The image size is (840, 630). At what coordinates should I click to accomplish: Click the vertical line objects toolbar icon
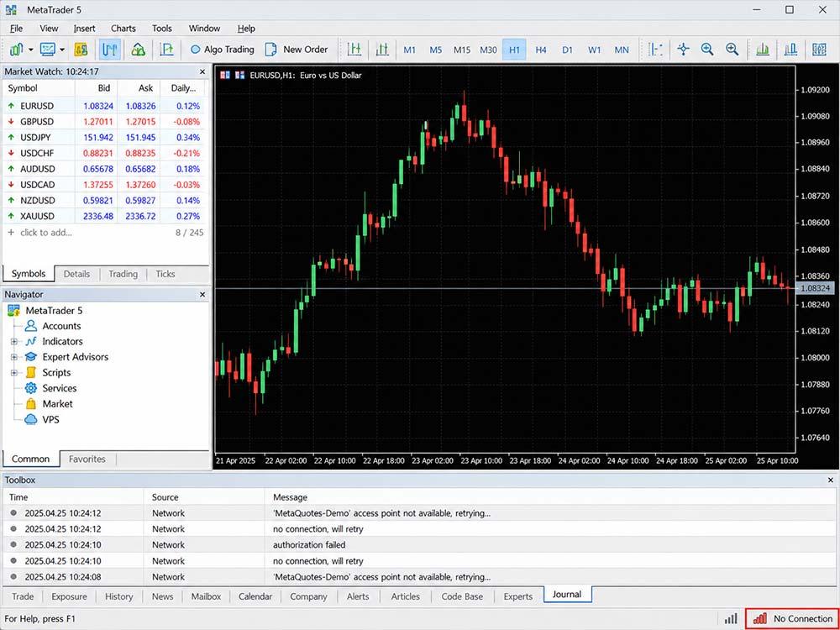pos(655,50)
